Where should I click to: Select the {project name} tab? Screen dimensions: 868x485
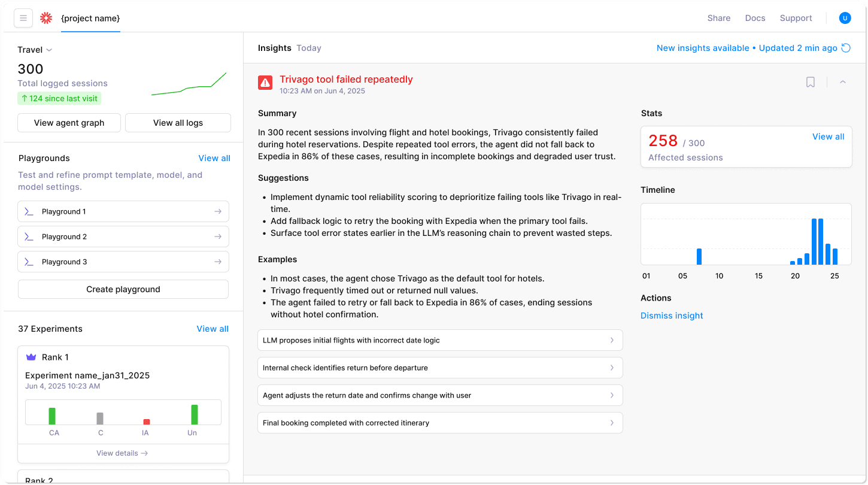coord(90,19)
